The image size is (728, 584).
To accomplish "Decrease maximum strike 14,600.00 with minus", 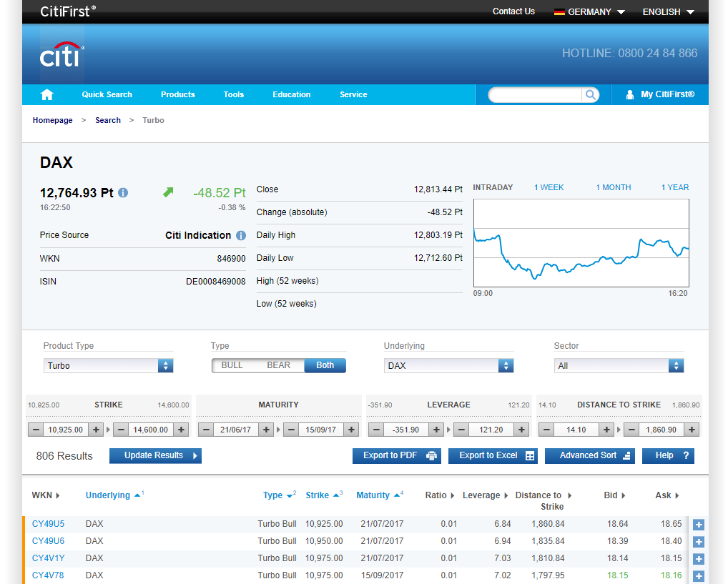I will pos(121,430).
